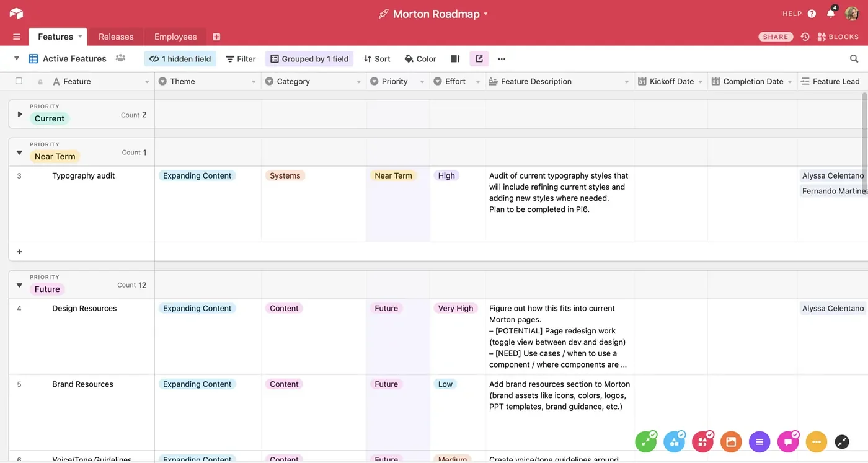Open collaborators icon next to Active Features
Screen dimensions: 868x463
coord(120,58)
